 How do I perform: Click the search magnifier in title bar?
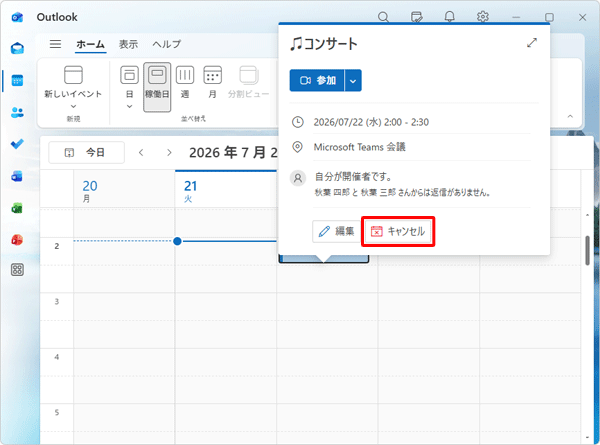[x=383, y=17]
